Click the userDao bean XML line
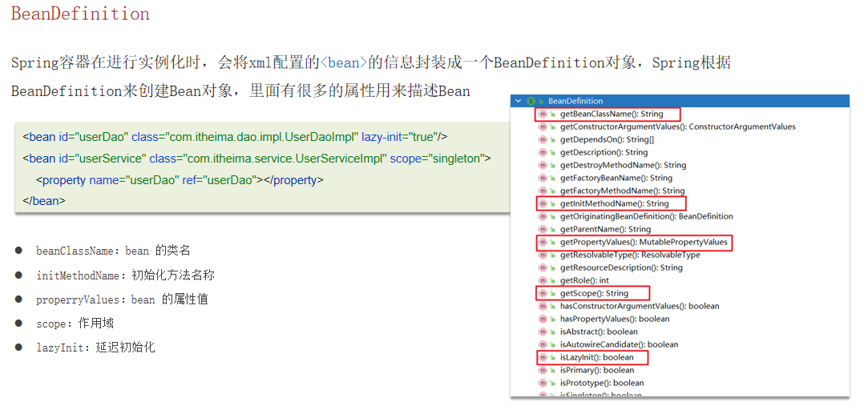Viewport: 868px width, 418px height. tap(236, 137)
